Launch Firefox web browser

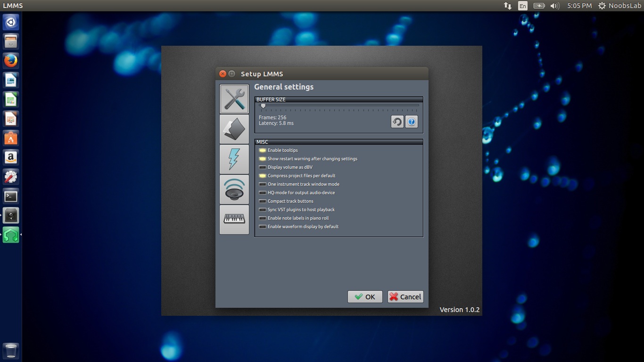point(11,61)
